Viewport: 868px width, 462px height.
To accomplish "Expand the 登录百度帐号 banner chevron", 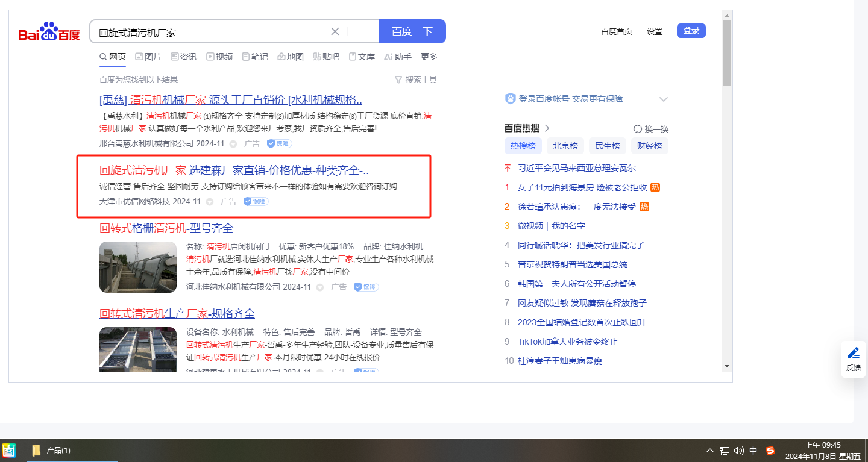I will [664, 99].
